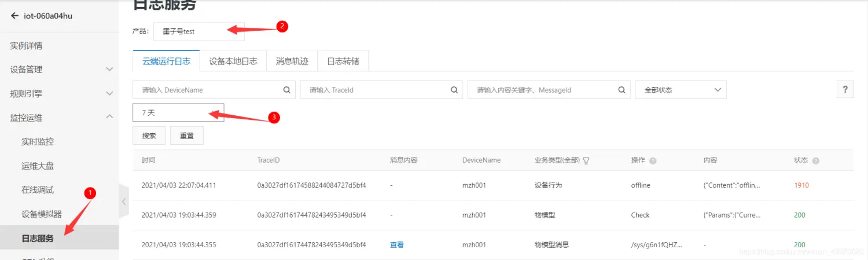The height and width of the screenshot is (260, 868).
Task: Click /sys/g6n1fQHZ... operation cell
Action: pyautogui.click(x=657, y=245)
